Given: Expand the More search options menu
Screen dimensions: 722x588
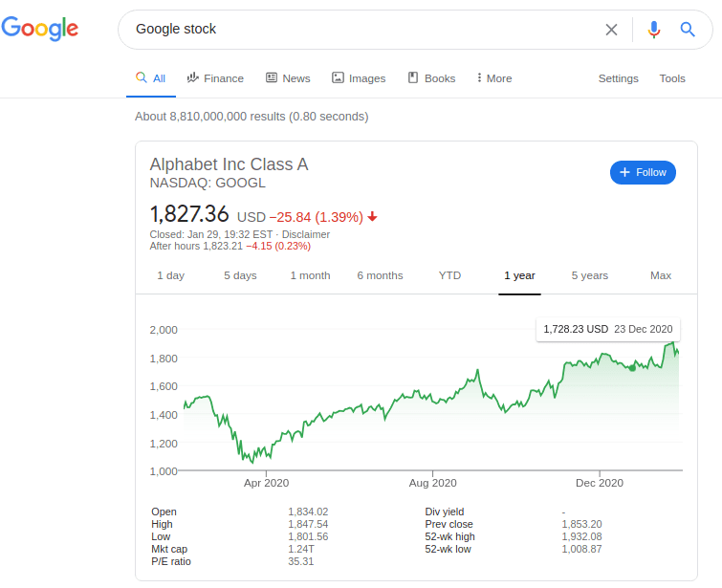Looking at the screenshot, I should [x=494, y=78].
